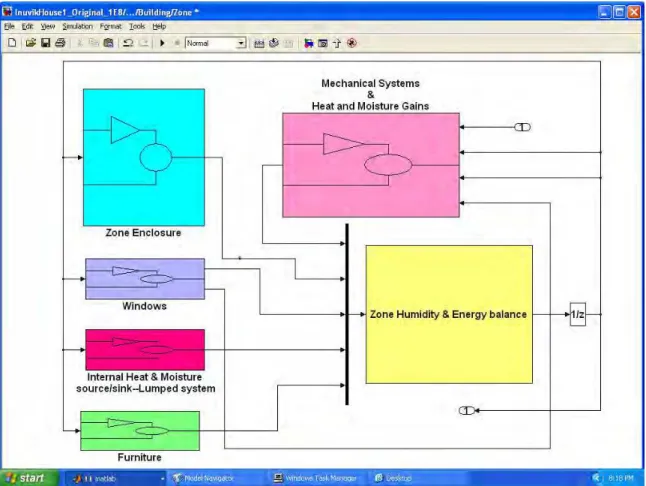Go to the parent system arrow icon
This screenshot has height=486, width=646.
point(337,43)
